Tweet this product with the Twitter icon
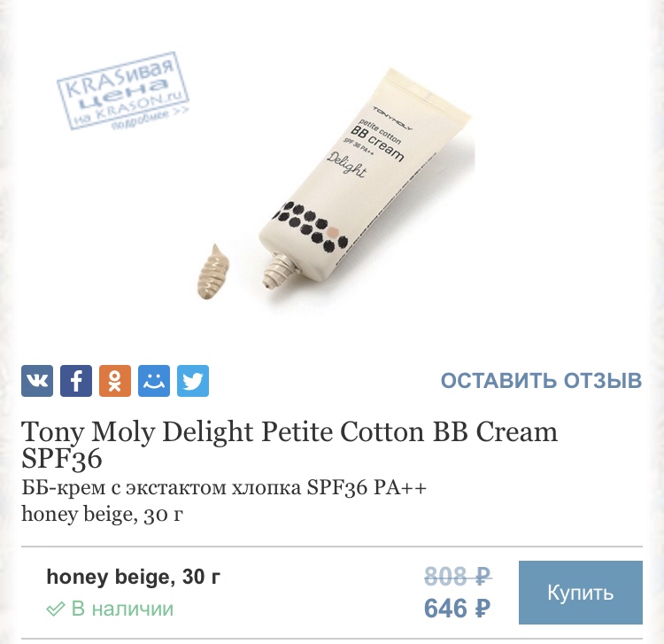Image resolution: width=664 pixels, height=644 pixels. click(193, 381)
